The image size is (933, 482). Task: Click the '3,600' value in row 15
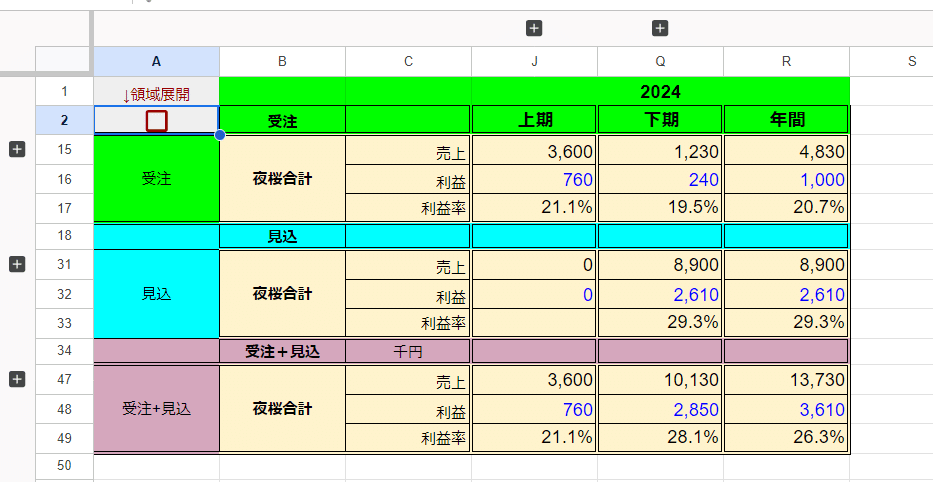click(x=534, y=150)
